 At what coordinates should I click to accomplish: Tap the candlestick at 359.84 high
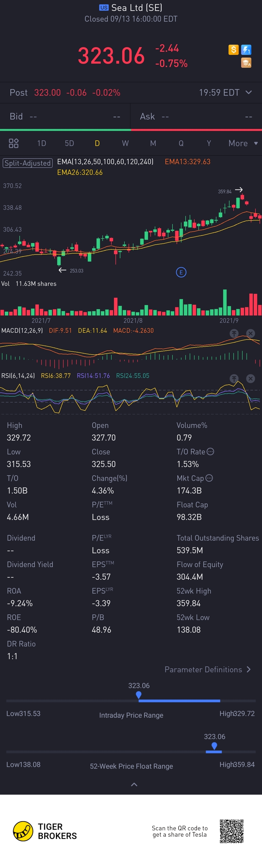tap(242, 197)
